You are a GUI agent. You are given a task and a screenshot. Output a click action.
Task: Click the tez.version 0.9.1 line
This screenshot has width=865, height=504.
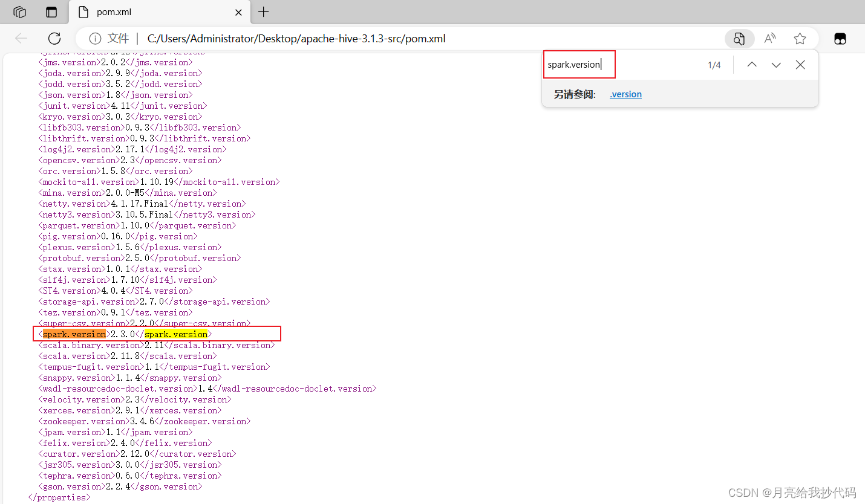coord(116,312)
